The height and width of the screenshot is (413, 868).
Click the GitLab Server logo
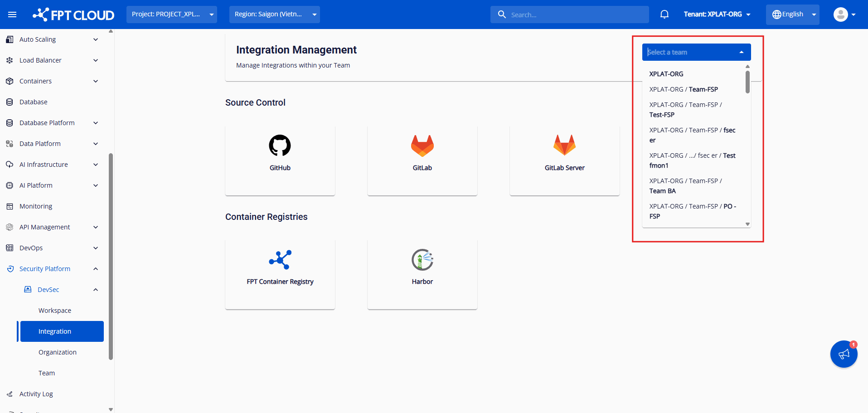click(x=565, y=146)
